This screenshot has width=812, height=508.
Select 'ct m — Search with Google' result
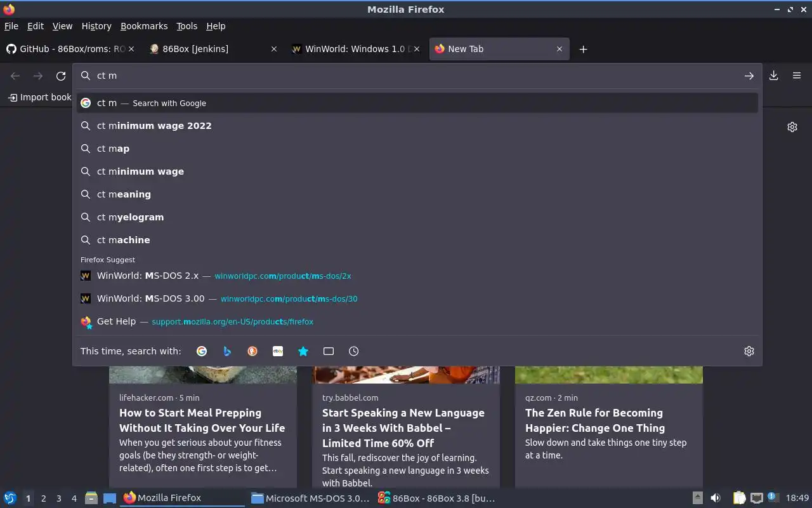pos(417,103)
